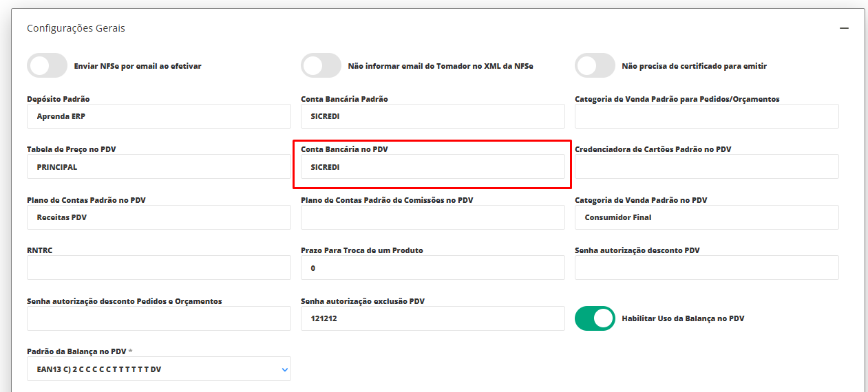Toggle Não informar email do Tomador switch
Viewport: 868px width, 392px height.
click(321, 66)
